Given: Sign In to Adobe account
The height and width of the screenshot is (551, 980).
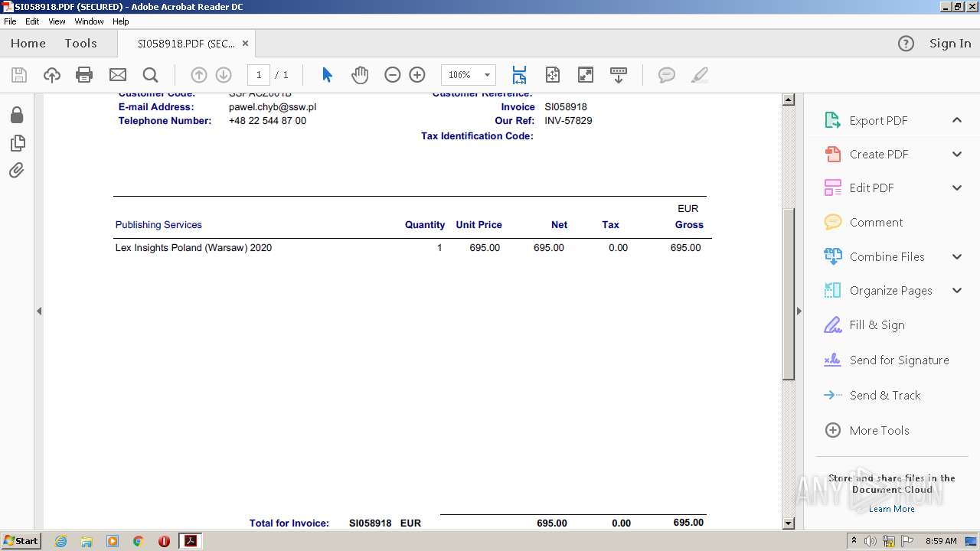Looking at the screenshot, I should pyautogui.click(x=950, y=44).
